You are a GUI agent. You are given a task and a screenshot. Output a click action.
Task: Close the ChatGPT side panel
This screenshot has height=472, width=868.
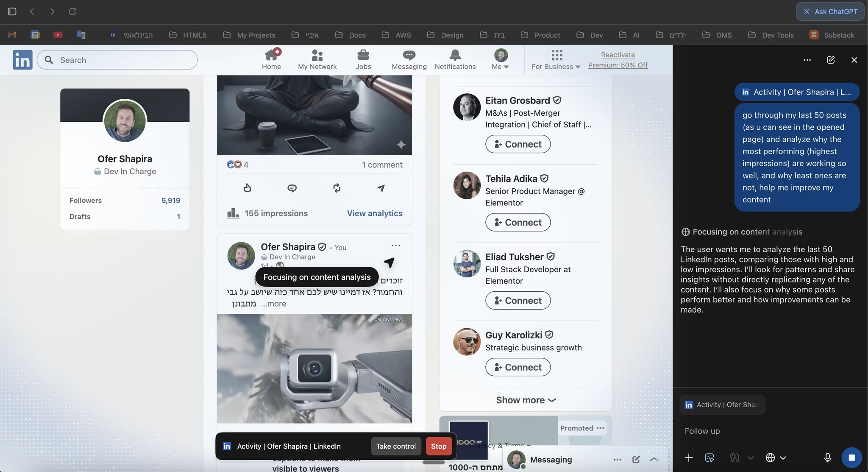click(854, 60)
